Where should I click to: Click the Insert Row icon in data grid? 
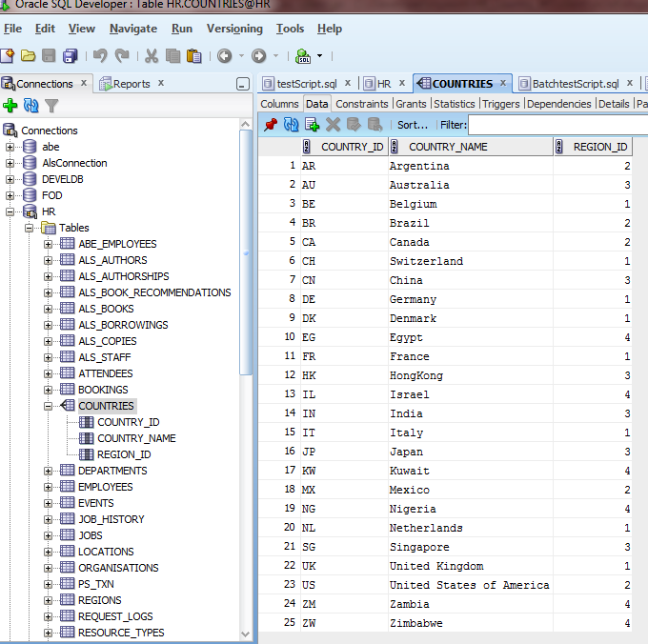312,125
